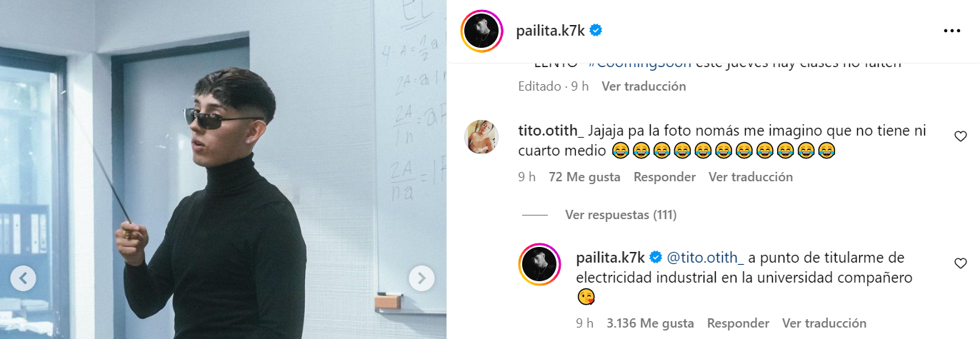The height and width of the screenshot is (339, 980).
Task: Open the three-dot more options menu
Action: [x=952, y=31]
